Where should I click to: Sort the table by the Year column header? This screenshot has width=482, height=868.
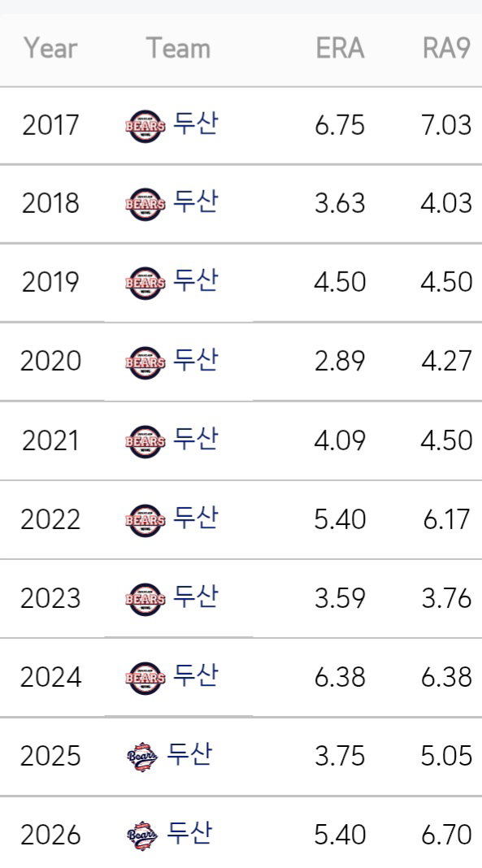[50, 48]
